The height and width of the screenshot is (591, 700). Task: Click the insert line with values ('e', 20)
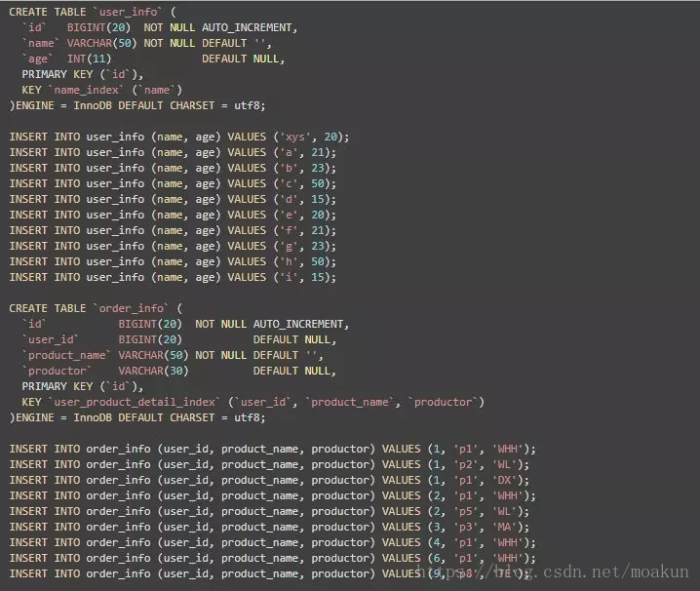(173, 215)
